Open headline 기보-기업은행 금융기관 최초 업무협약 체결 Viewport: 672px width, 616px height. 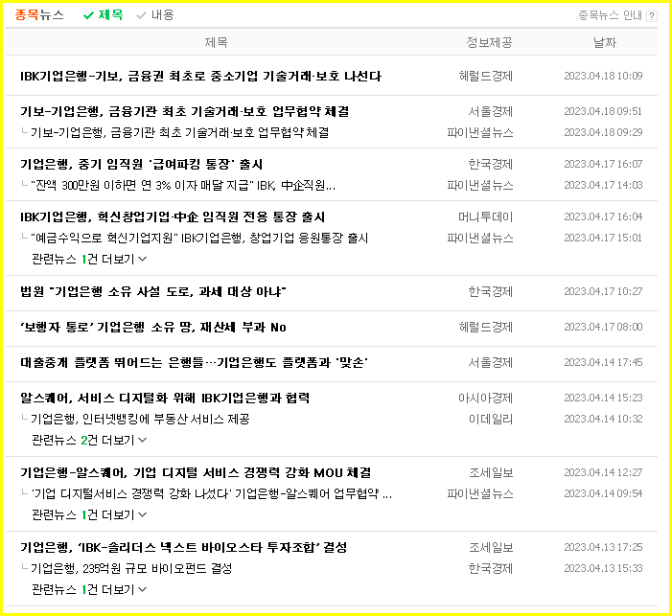pyautogui.click(x=185, y=111)
